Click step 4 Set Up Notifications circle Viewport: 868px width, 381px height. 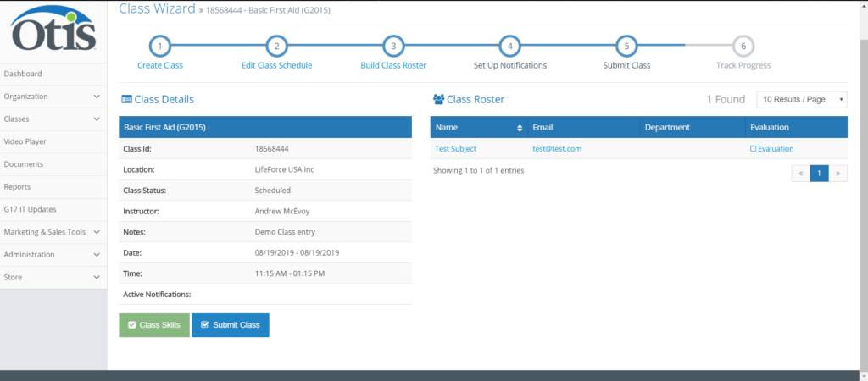tap(509, 46)
